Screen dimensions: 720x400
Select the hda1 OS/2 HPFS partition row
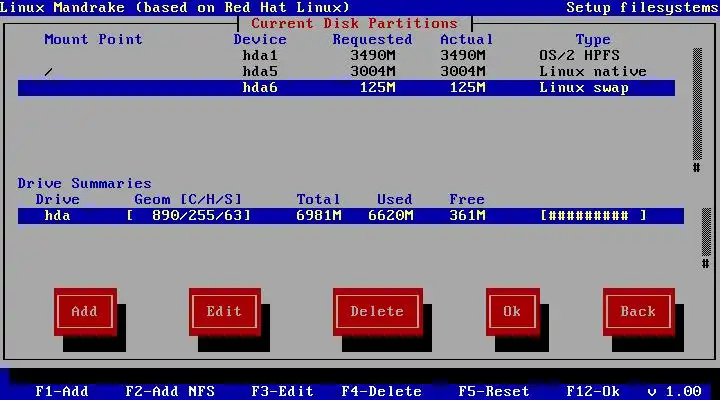tap(346, 56)
